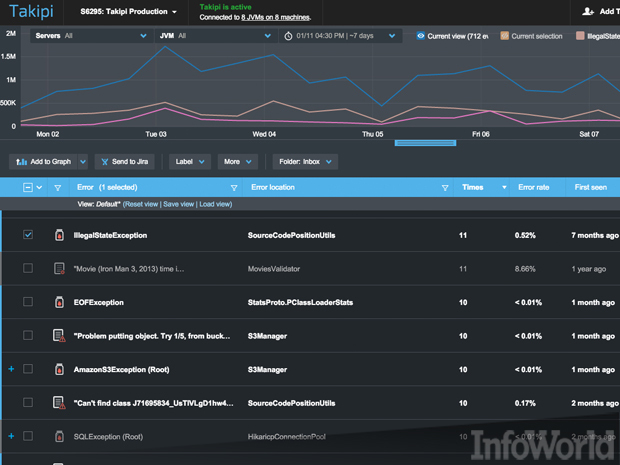The height and width of the screenshot is (465, 620).
Task: Click the AmazonS3Exception row jar icon
Action: [59, 369]
